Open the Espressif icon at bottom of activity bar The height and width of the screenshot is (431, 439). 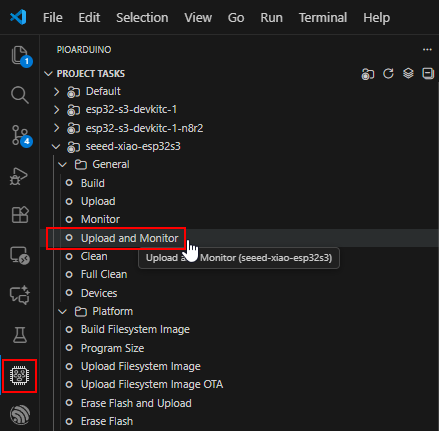tap(19, 415)
